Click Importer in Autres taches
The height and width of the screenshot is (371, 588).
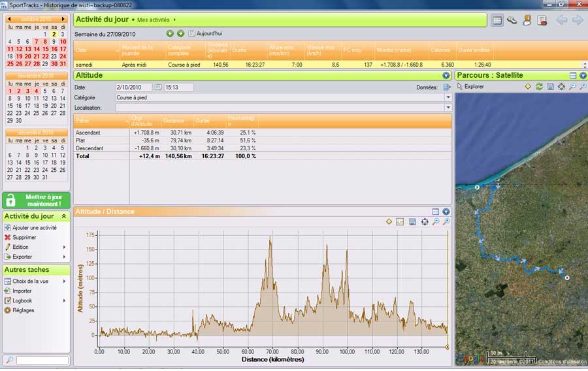22,291
